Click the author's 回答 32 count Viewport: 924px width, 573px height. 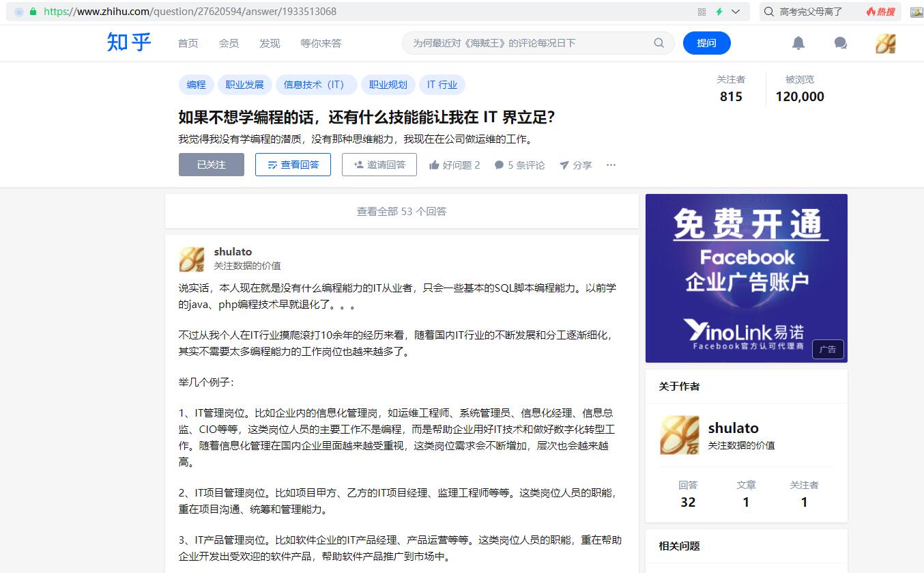pyautogui.click(x=688, y=494)
